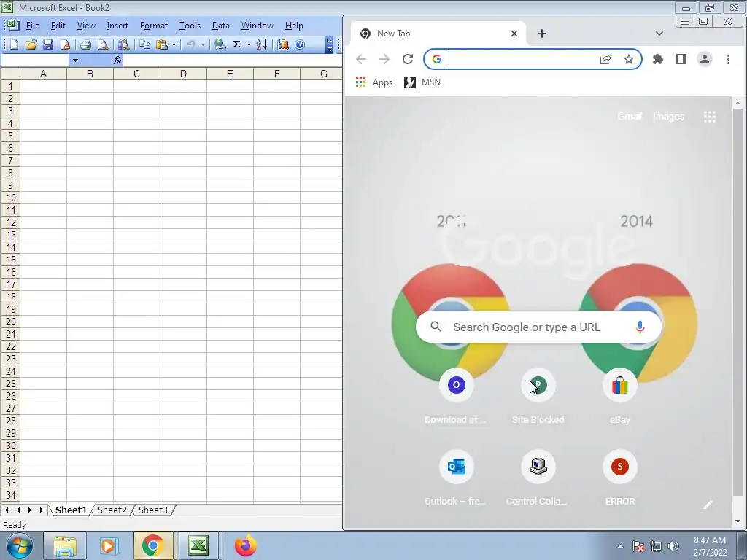747x560 pixels.
Task: Open the Chart Wizard icon
Action: click(282, 44)
